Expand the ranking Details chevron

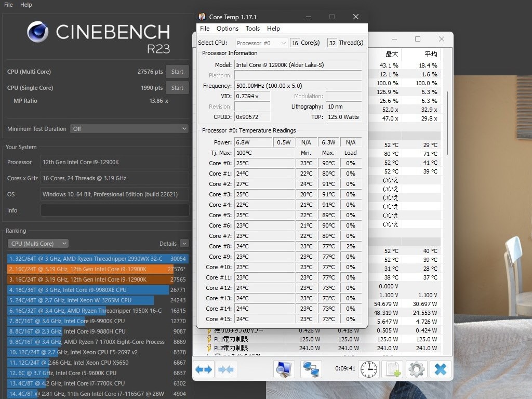coord(184,243)
